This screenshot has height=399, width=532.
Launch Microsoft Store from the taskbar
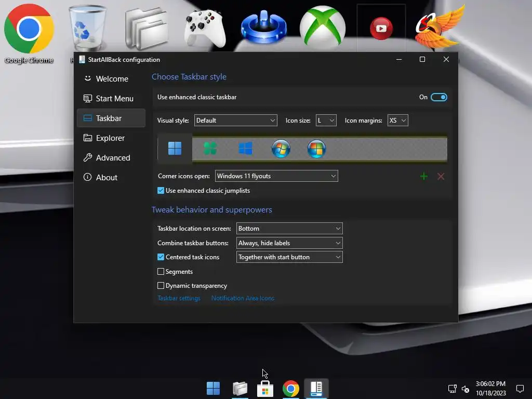(x=265, y=389)
